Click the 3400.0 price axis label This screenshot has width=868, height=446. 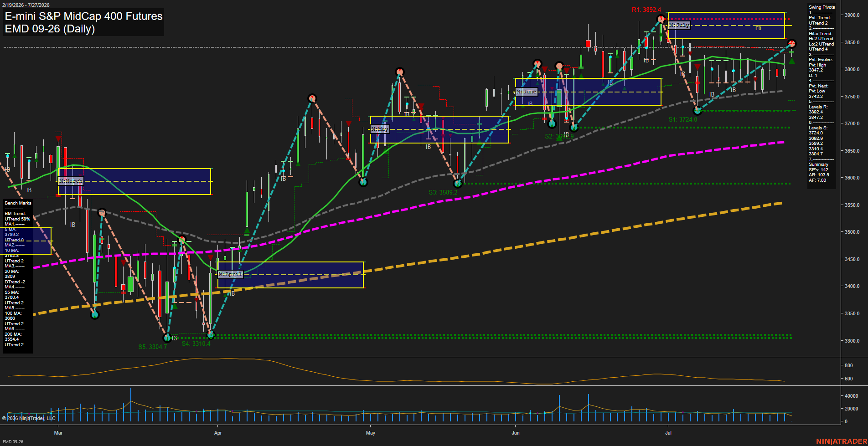[852, 286]
